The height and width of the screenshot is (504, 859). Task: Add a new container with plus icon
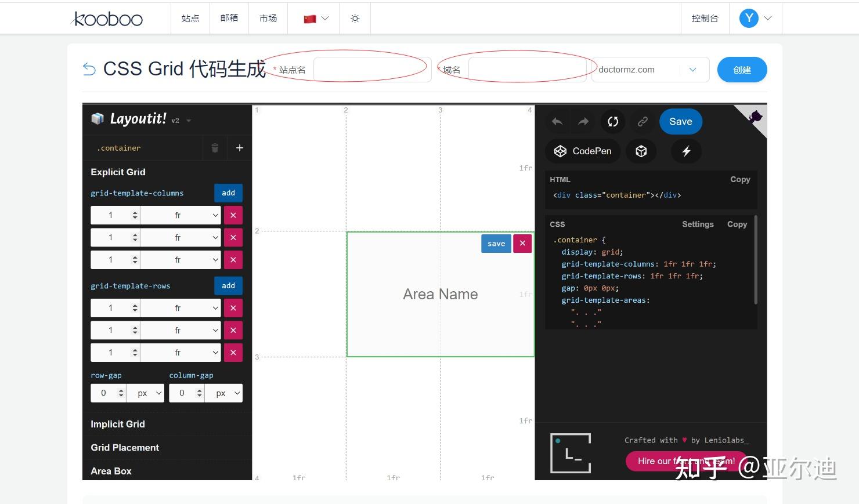[239, 148]
